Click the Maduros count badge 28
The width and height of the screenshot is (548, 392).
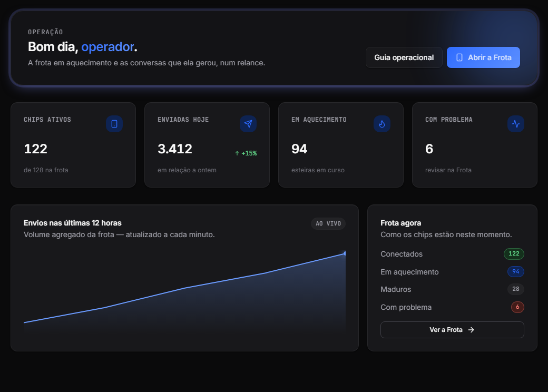[x=515, y=289]
